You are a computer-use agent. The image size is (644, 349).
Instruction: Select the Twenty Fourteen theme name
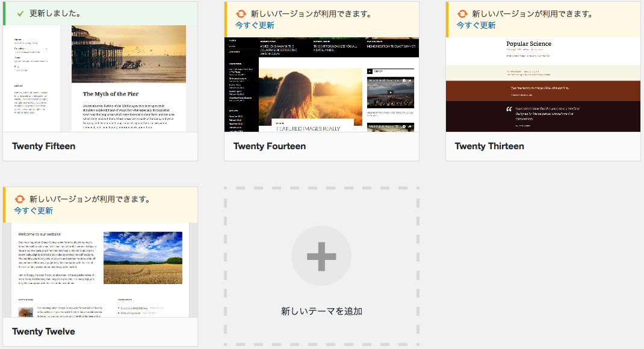(x=270, y=146)
